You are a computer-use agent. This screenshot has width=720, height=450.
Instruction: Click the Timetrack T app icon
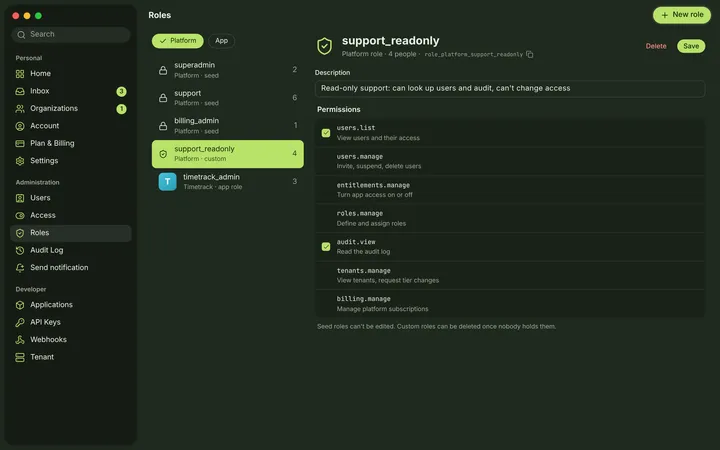(x=168, y=182)
